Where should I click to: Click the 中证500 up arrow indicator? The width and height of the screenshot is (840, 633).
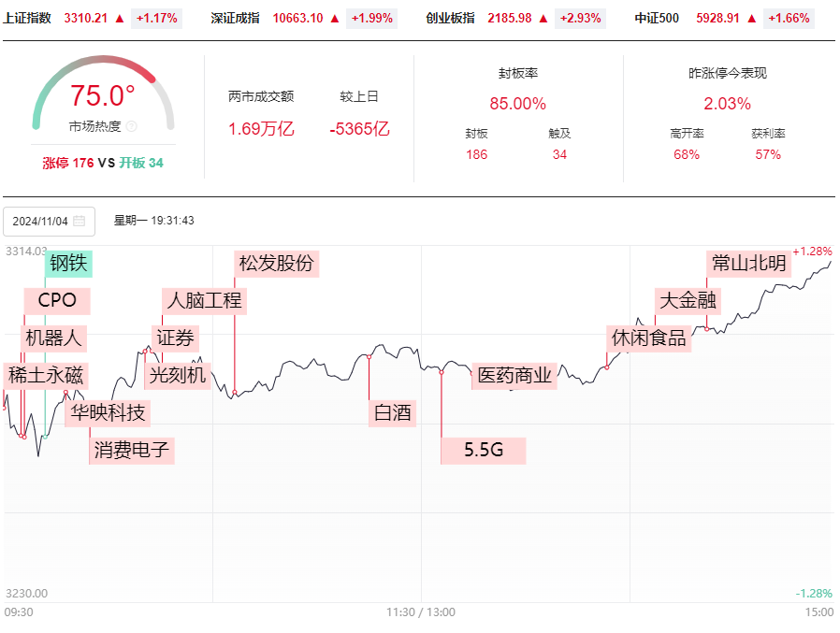tap(752, 18)
